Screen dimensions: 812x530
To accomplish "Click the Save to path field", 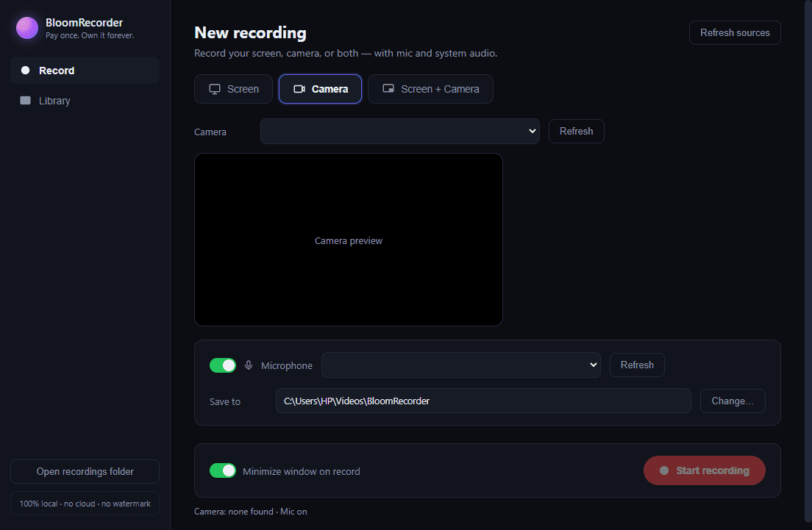I will click(x=483, y=401).
